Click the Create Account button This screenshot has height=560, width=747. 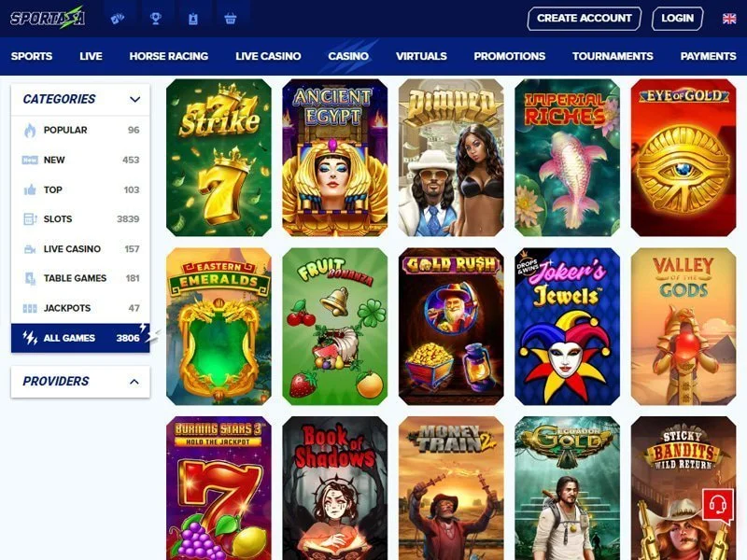[x=585, y=19]
